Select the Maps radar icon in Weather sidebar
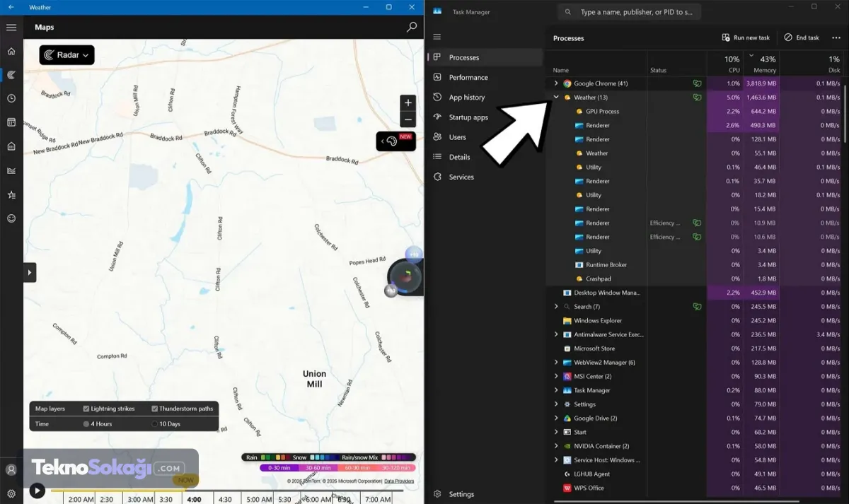 (11, 75)
